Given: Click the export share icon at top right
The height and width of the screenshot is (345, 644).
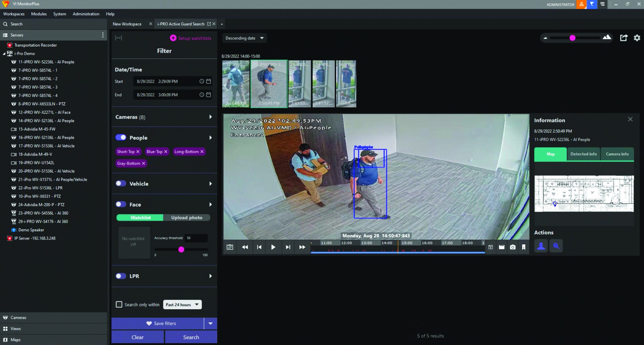Looking at the screenshot, I should [x=624, y=38].
